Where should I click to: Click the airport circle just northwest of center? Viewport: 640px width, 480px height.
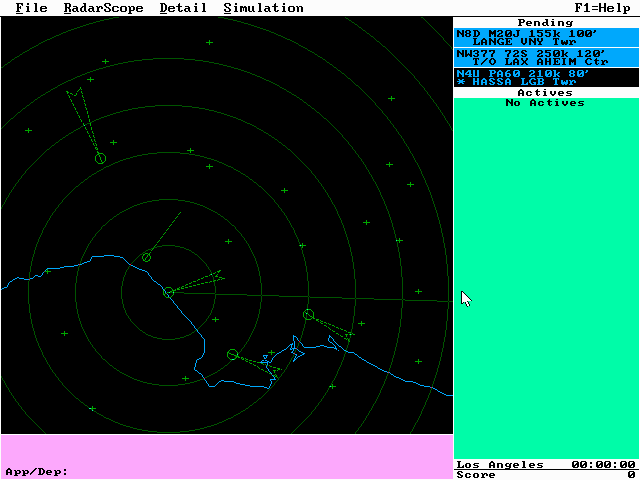pos(146,257)
